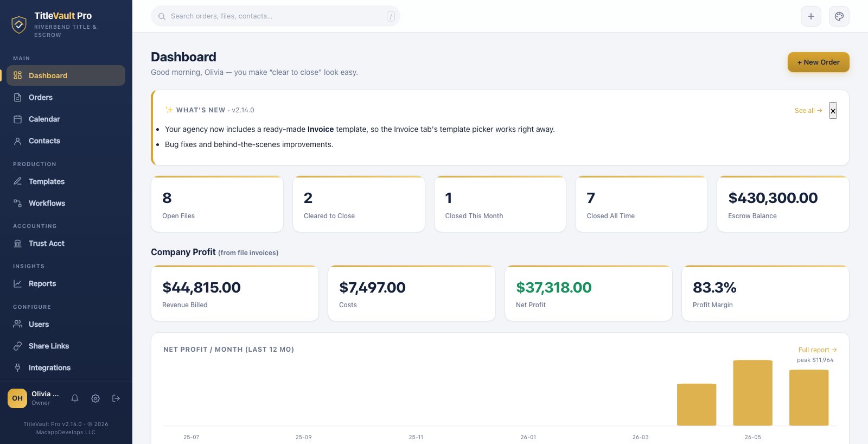Focus the search orders input field

coord(276,16)
